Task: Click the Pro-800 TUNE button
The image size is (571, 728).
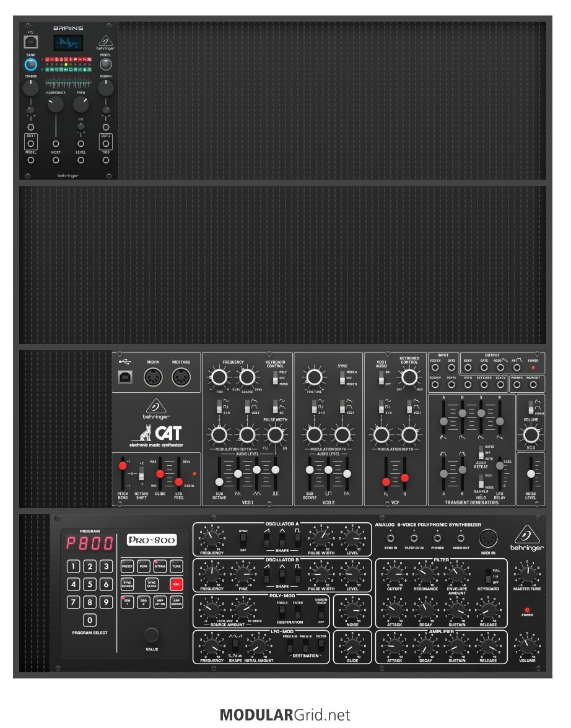Action: click(177, 566)
